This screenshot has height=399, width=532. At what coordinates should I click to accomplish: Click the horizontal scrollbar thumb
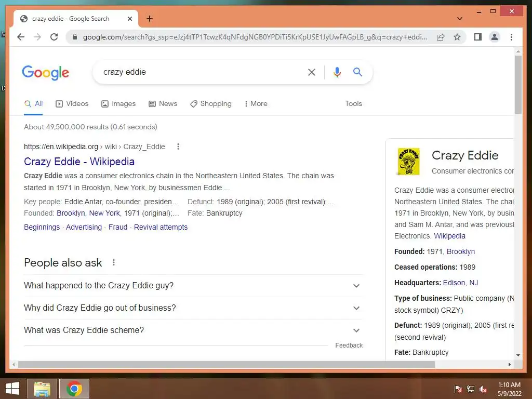(227, 364)
